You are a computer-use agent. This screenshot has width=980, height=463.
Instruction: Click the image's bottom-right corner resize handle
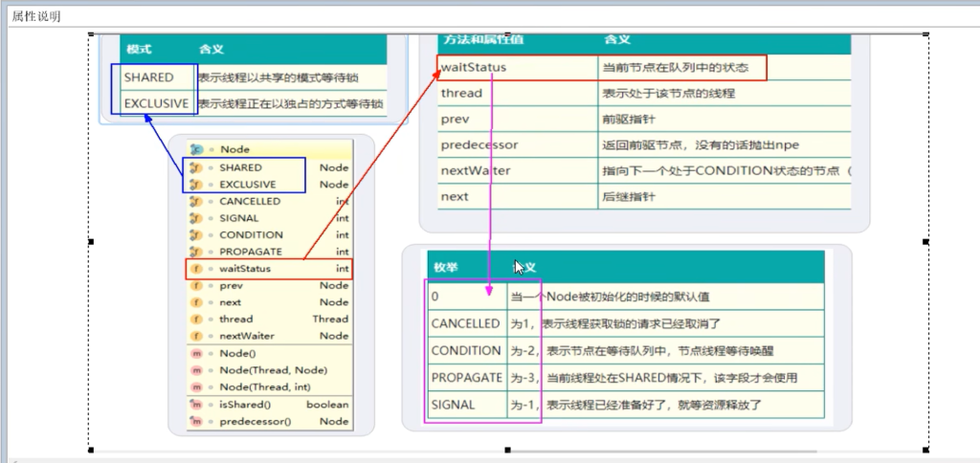click(925, 450)
